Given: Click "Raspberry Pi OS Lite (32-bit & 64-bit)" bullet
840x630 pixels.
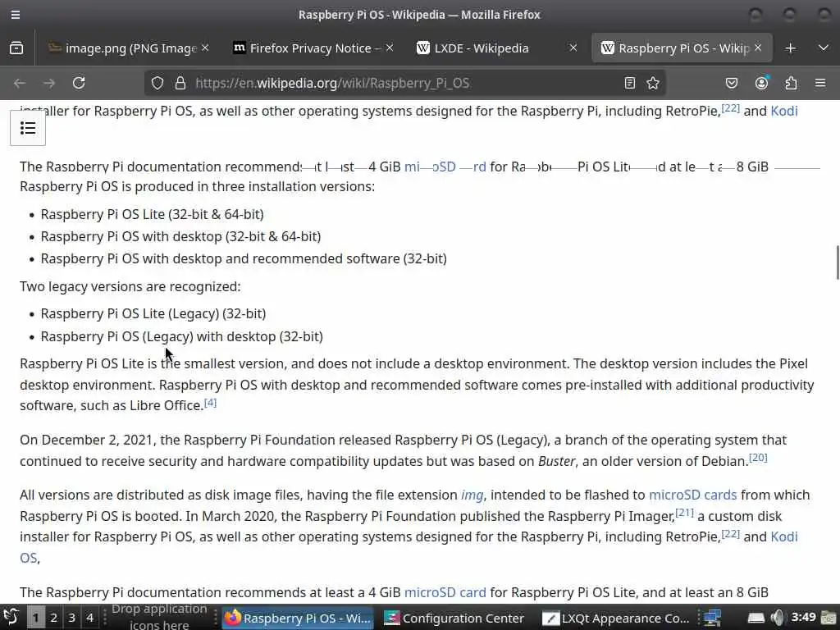Looking at the screenshot, I should pyautogui.click(x=152, y=214).
